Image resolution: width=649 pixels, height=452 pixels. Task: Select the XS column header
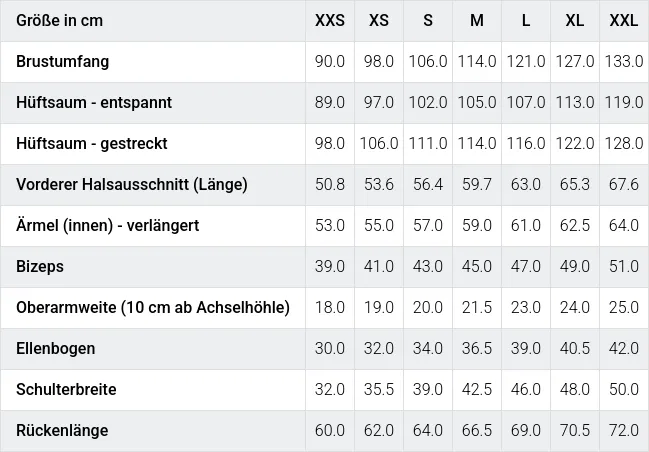(x=379, y=20)
